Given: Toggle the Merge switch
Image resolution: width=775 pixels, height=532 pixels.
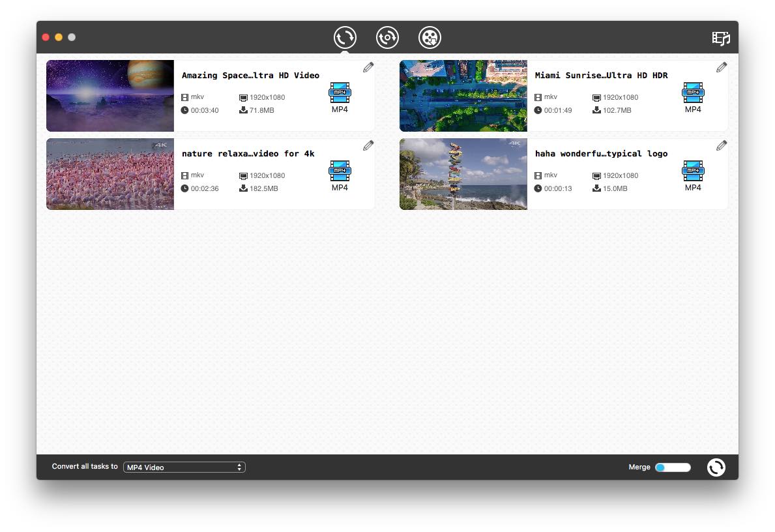Looking at the screenshot, I should point(673,467).
